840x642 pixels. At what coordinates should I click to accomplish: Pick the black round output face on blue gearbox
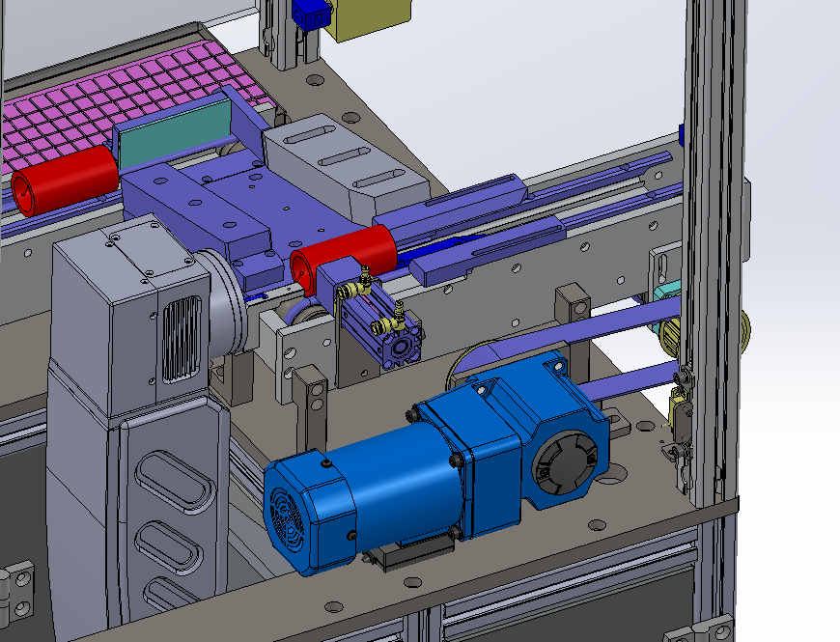click(x=566, y=464)
